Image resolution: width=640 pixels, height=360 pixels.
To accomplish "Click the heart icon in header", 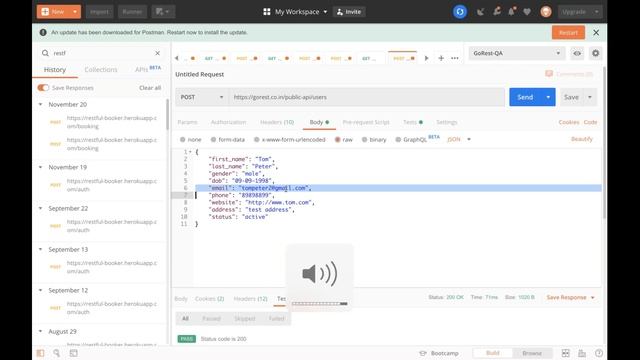I will point(527,12).
